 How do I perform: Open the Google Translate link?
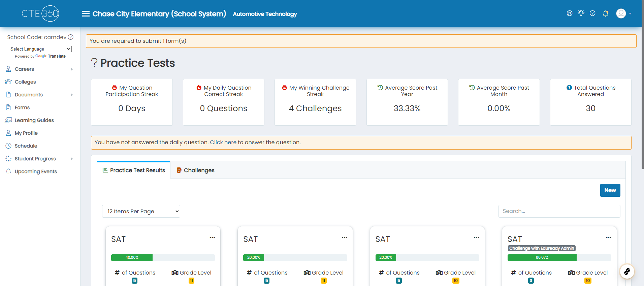tap(51, 56)
